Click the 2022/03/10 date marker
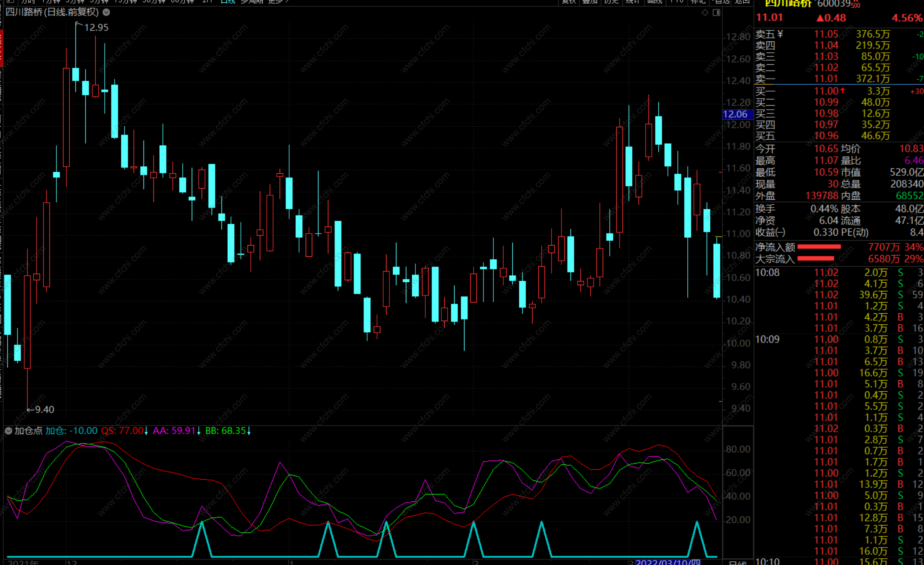The image size is (924, 565). (667, 562)
